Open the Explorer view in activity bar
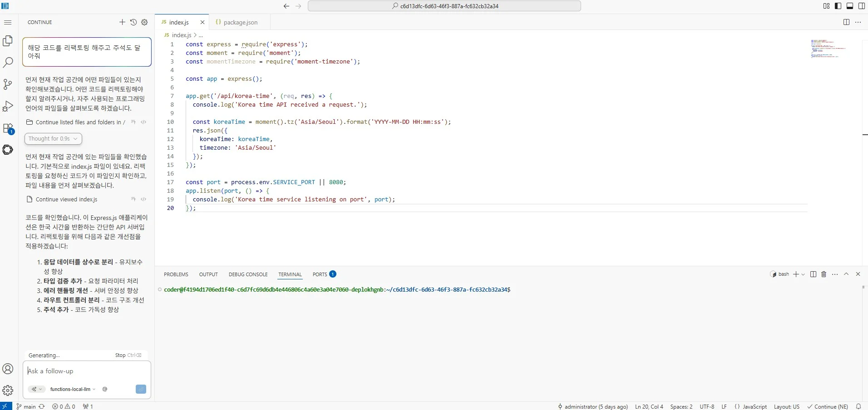Image resolution: width=868 pixels, height=410 pixels. pos(8,41)
